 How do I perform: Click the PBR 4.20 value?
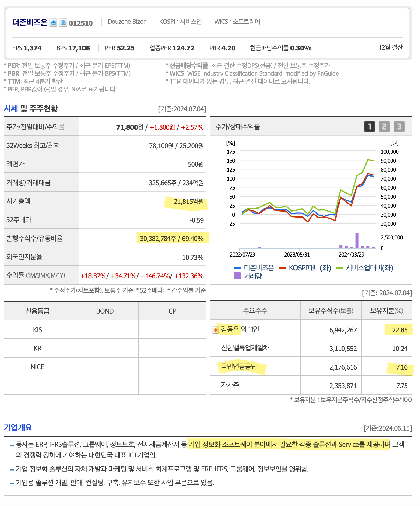point(222,48)
